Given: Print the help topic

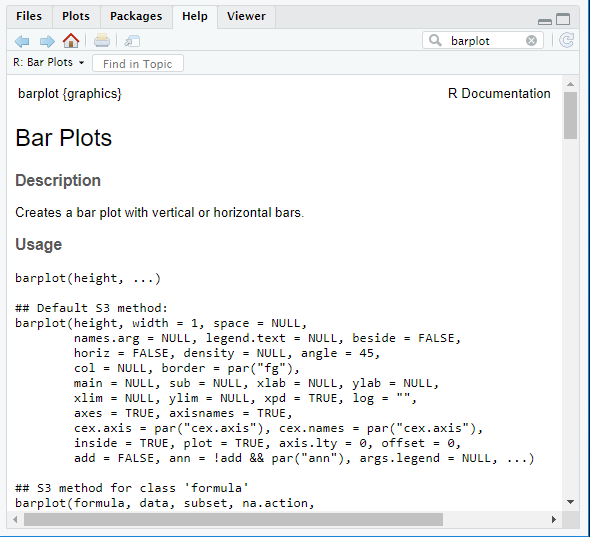Looking at the screenshot, I should [x=102, y=40].
